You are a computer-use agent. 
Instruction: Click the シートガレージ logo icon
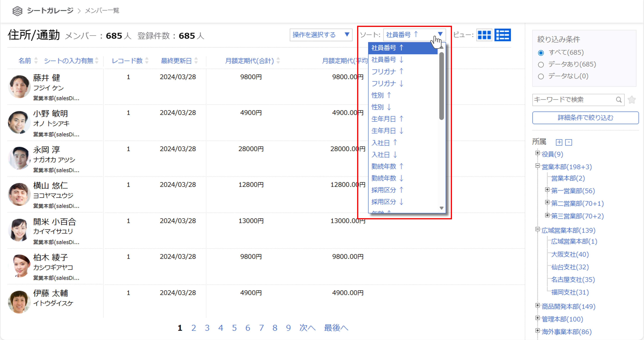(x=17, y=11)
